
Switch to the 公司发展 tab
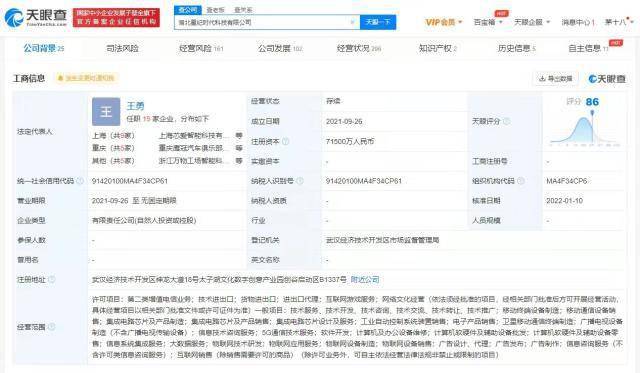pos(280,49)
